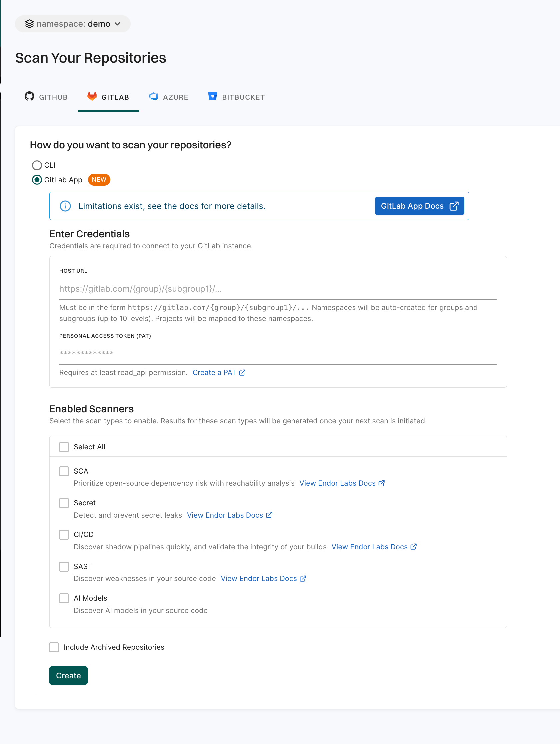Check the Select All checkbox
This screenshot has height=744, width=560.
pos(64,447)
